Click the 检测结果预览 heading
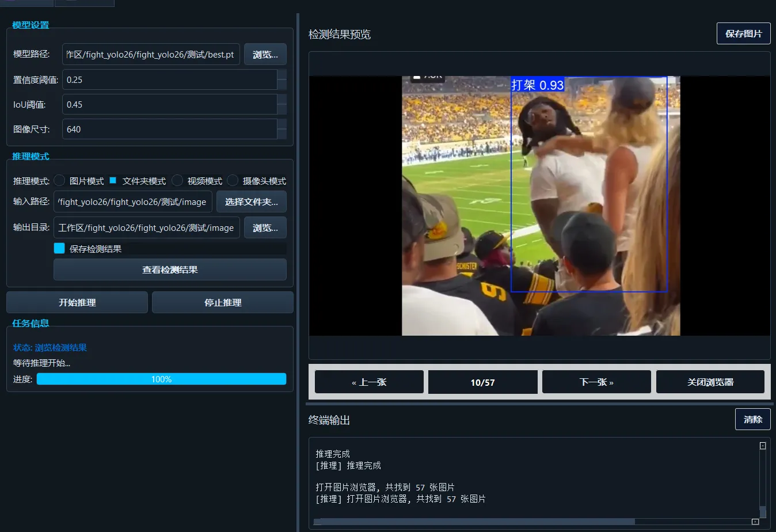This screenshot has width=776, height=532. click(340, 35)
